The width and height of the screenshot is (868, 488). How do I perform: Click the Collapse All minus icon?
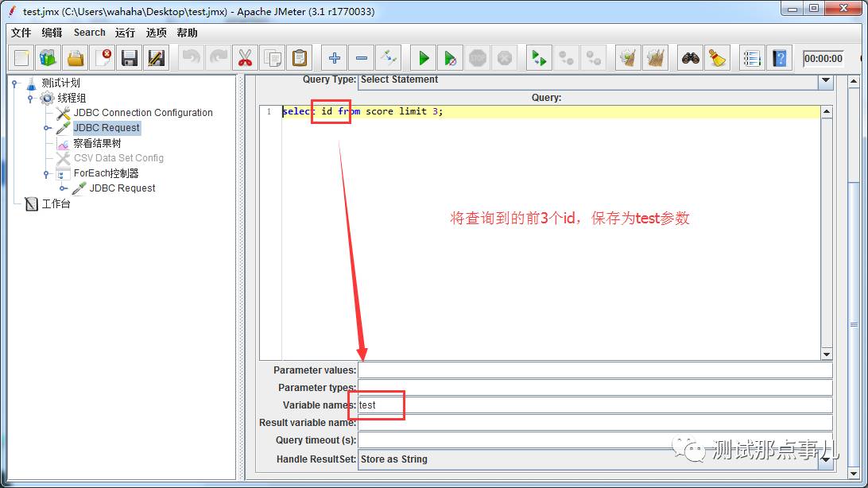click(362, 57)
